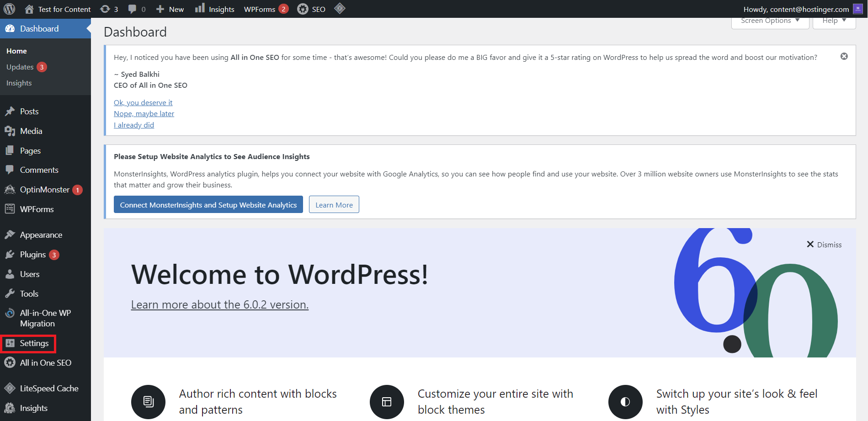The height and width of the screenshot is (421, 868).
Task: Open the LiteSpeed Cache sidebar icon
Action: pyautogui.click(x=10, y=388)
